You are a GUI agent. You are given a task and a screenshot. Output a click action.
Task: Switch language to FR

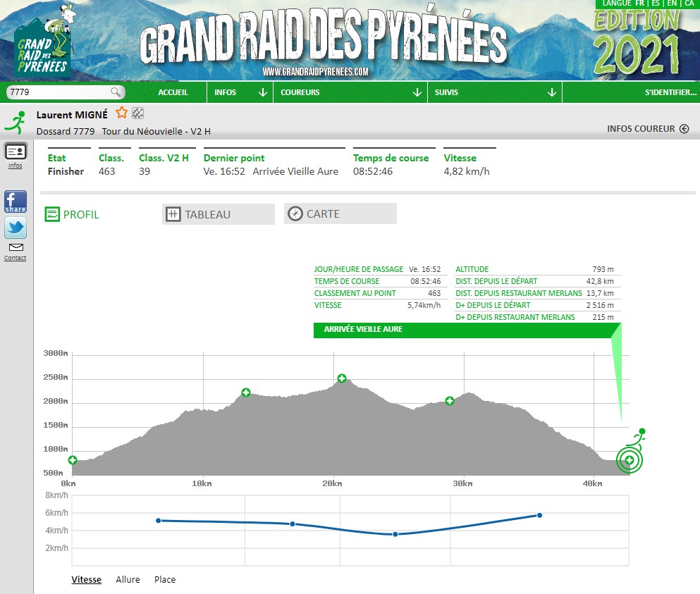(640, 3)
